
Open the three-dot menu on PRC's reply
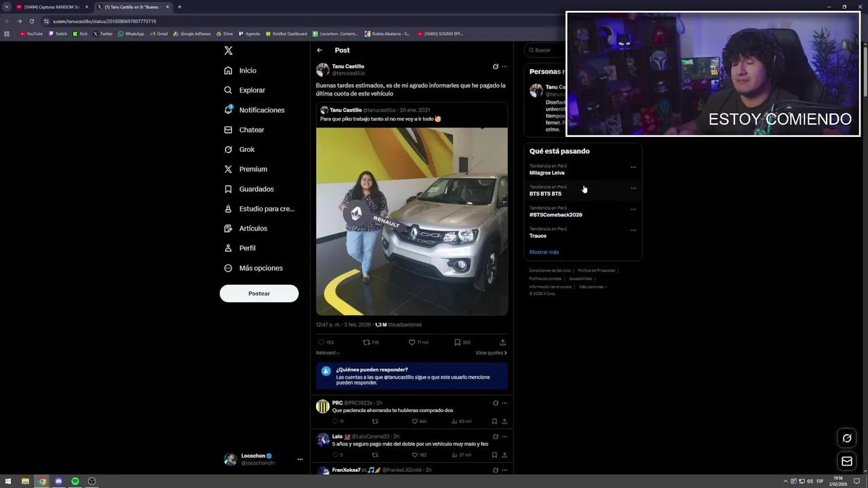504,403
